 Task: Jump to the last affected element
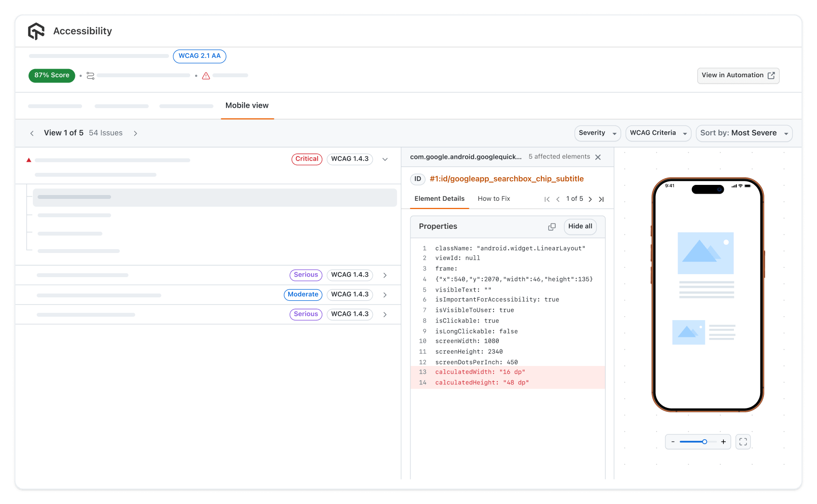601,199
